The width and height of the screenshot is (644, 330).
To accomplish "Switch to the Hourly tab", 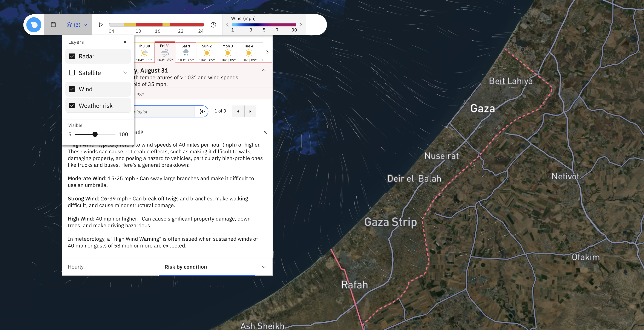I will pyautogui.click(x=76, y=267).
